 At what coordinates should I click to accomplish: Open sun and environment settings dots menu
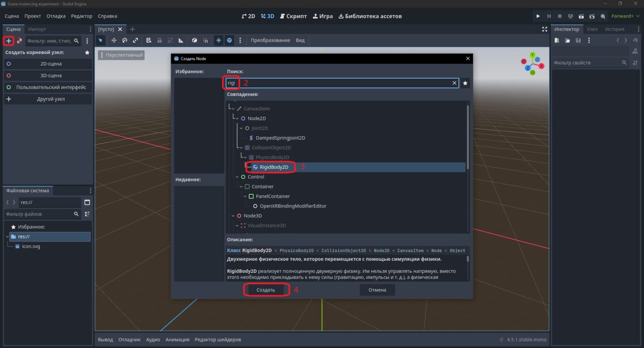(240, 40)
